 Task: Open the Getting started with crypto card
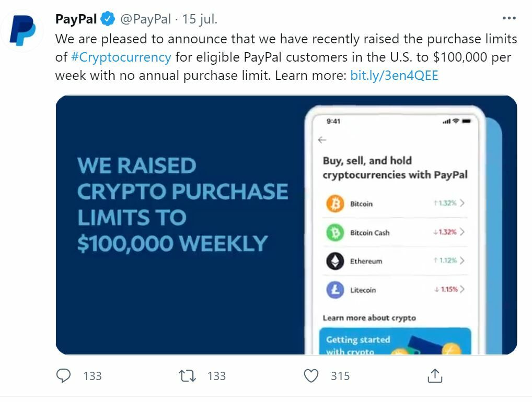coord(395,341)
